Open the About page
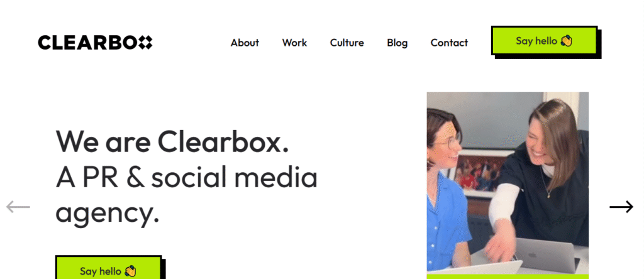 pos(245,43)
